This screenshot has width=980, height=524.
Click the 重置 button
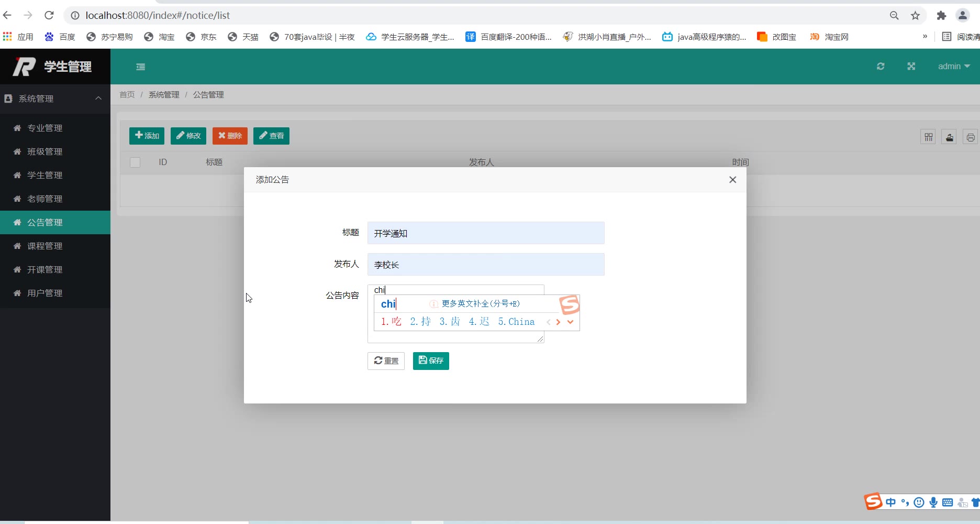pos(386,361)
